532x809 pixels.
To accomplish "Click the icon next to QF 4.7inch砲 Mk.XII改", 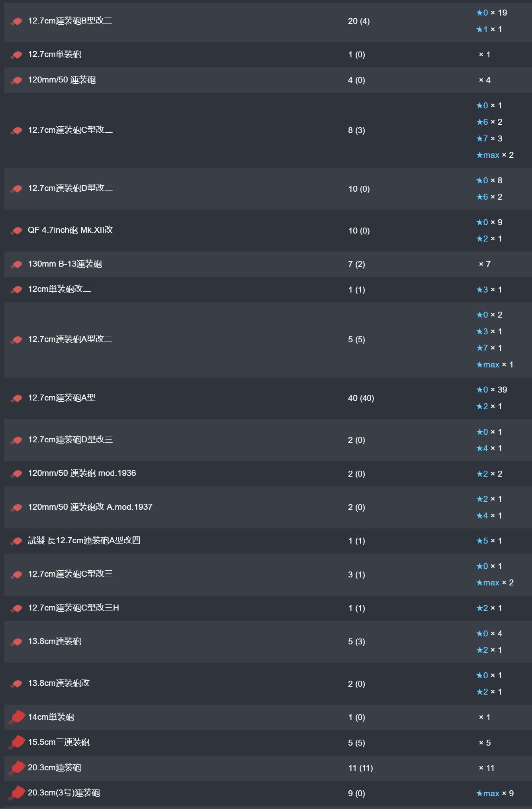I will pyautogui.click(x=16, y=231).
